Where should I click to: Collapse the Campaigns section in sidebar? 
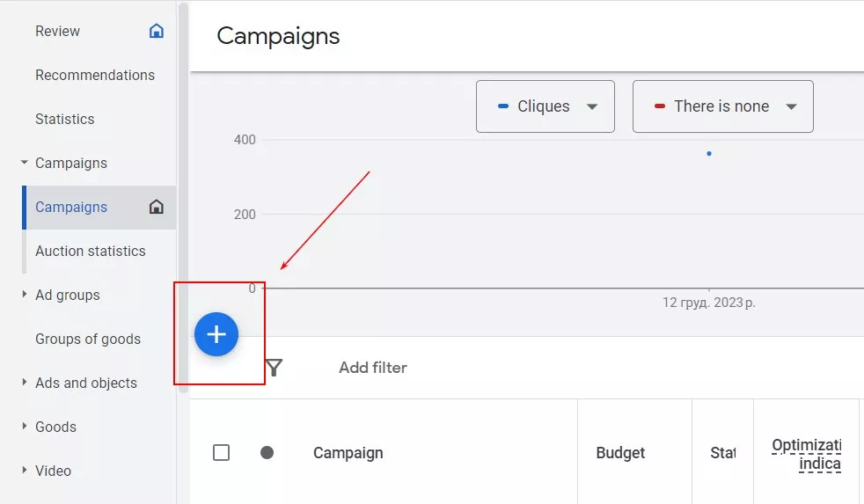(25, 163)
